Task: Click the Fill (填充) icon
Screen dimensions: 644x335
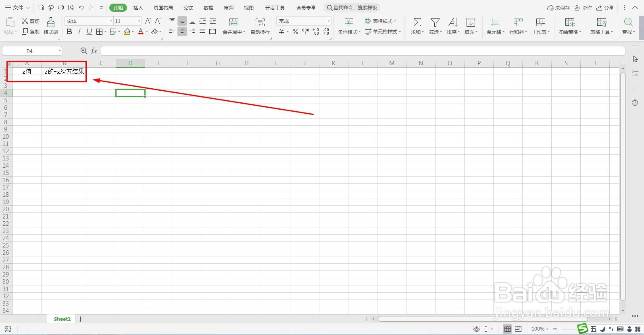Action: [471, 22]
